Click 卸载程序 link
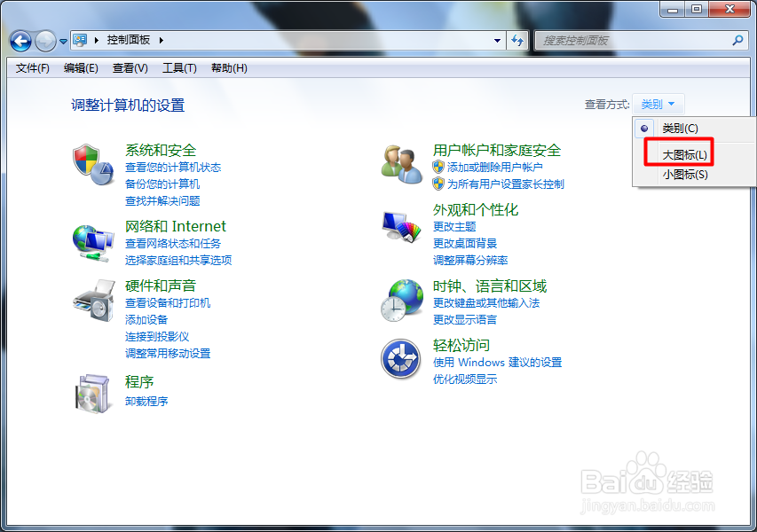 click(146, 401)
